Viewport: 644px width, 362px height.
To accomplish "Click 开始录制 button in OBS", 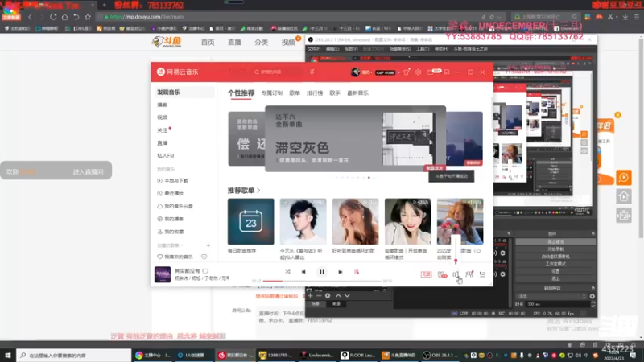I will (555, 249).
